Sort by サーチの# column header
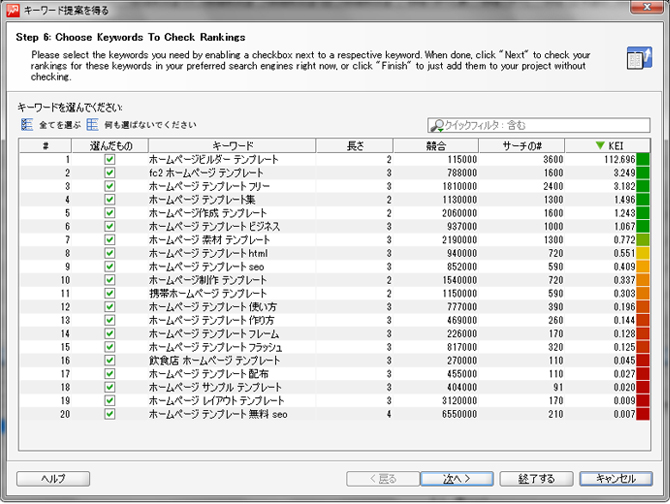670x504 pixels. pyautogui.click(x=522, y=146)
